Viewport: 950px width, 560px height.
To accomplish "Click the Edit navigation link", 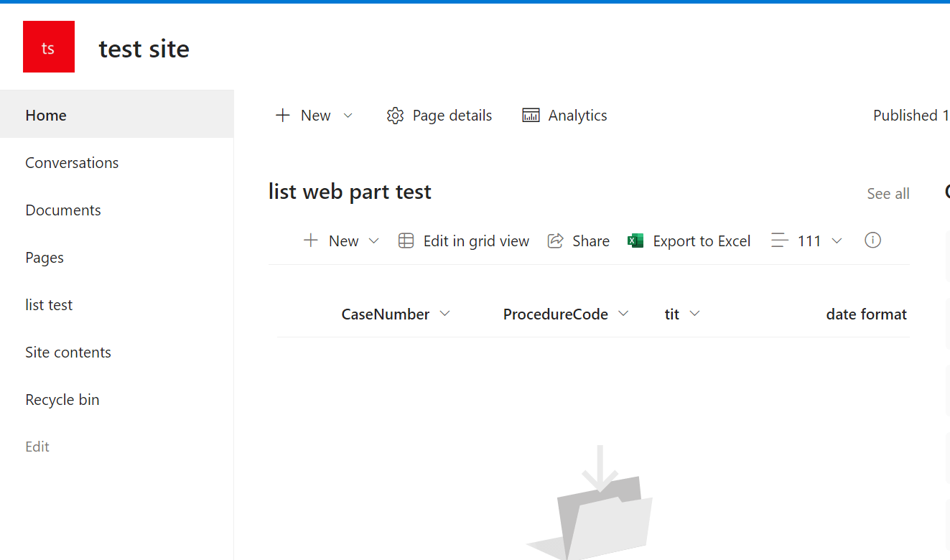I will click(x=37, y=447).
